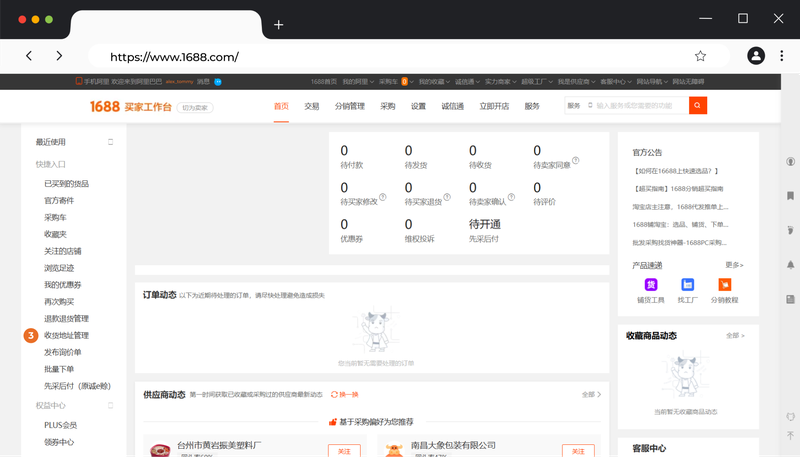Click the browser back arrow

pos(29,57)
